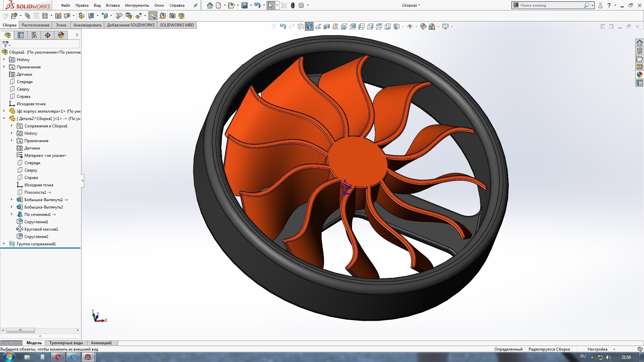Image resolution: width=644 pixels, height=362 pixels.
Task: Open the ConfigurationManager tab icon
Action: [34, 35]
